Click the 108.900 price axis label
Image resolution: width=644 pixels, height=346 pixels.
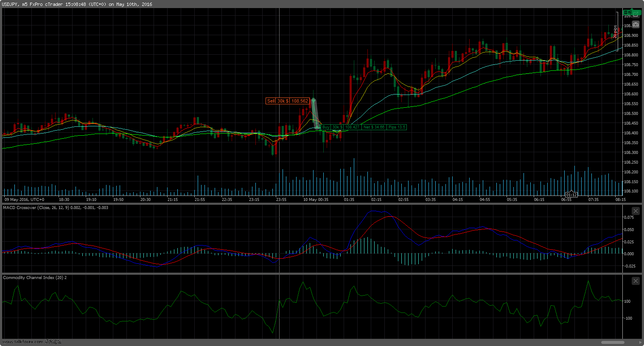(631, 36)
